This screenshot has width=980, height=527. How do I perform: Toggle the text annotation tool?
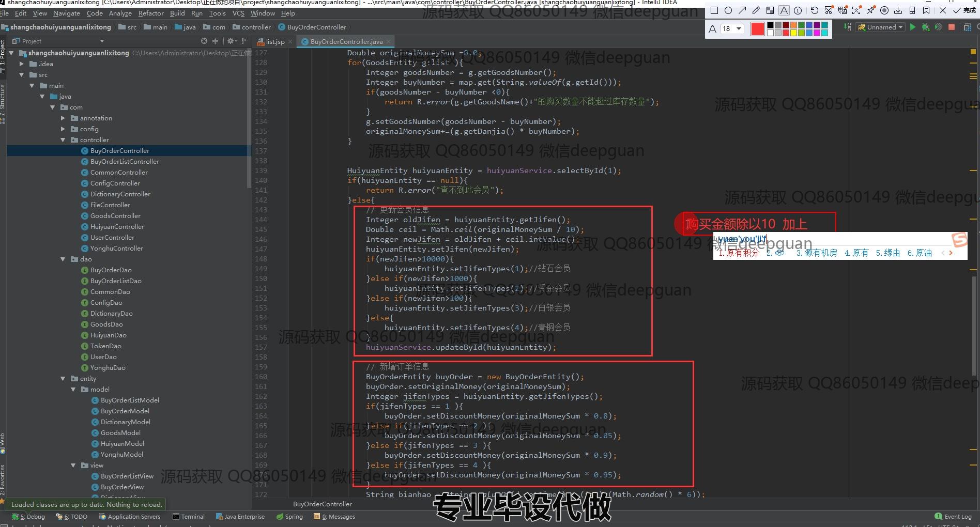coord(784,10)
